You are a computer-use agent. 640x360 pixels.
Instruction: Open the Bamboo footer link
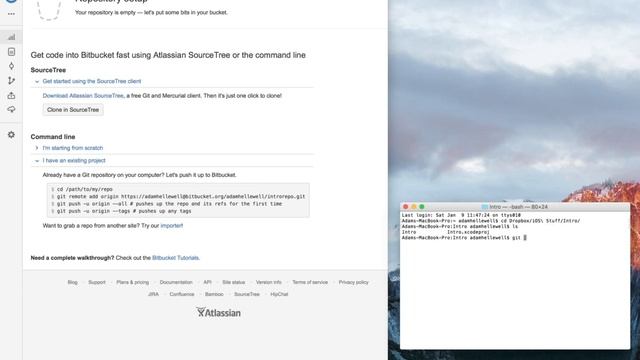(x=214, y=294)
